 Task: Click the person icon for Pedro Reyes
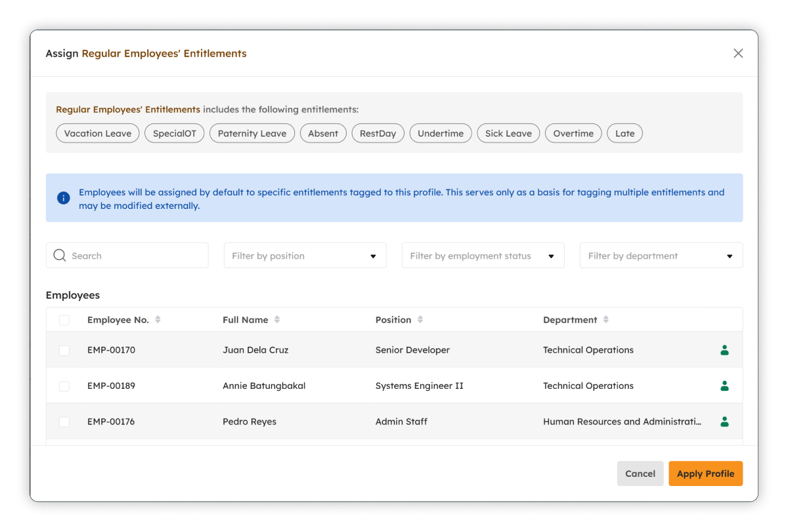(724, 422)
